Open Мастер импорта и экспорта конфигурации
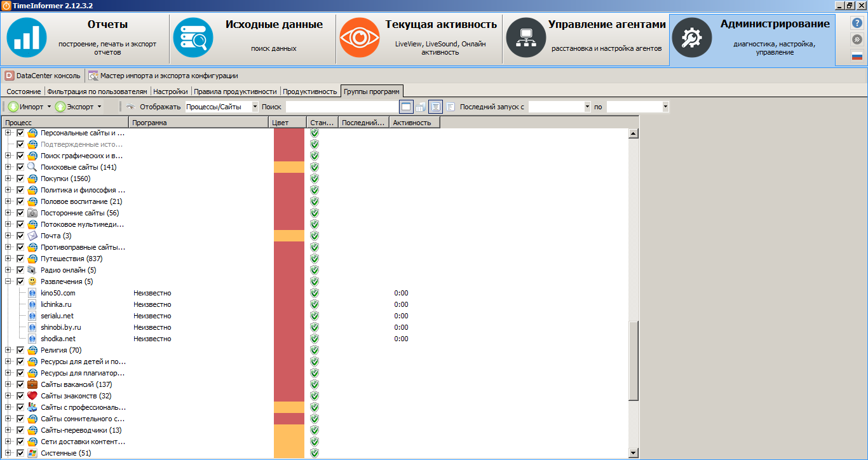Image resolution: width=868 pixels, height=460 pixels. pyautogui.click(x=163, y=76)
